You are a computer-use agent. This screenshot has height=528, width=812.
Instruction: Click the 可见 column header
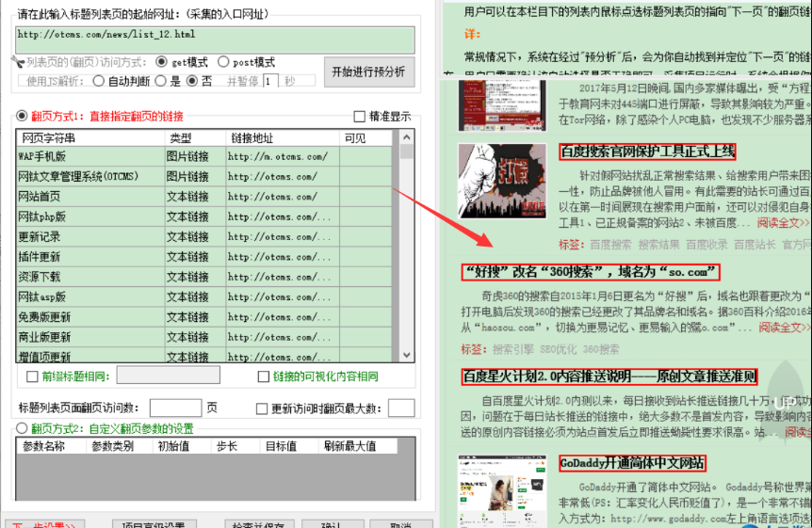[x=365, y=138]
